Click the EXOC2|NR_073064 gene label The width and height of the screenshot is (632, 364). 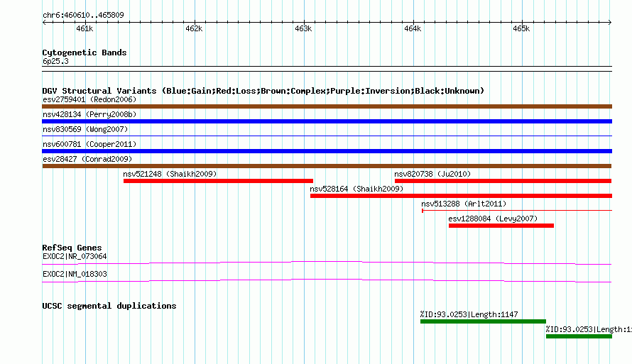tap(75, 256)
